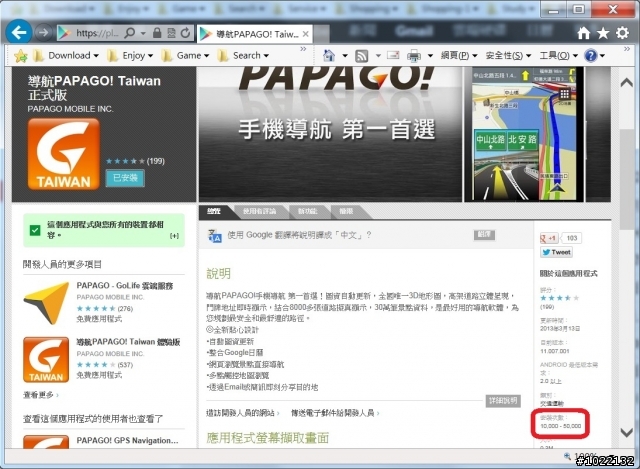Screen dimensions: 640x469
Task: Open 造訪開發人員的網站 link
Action: pos(242,413)
